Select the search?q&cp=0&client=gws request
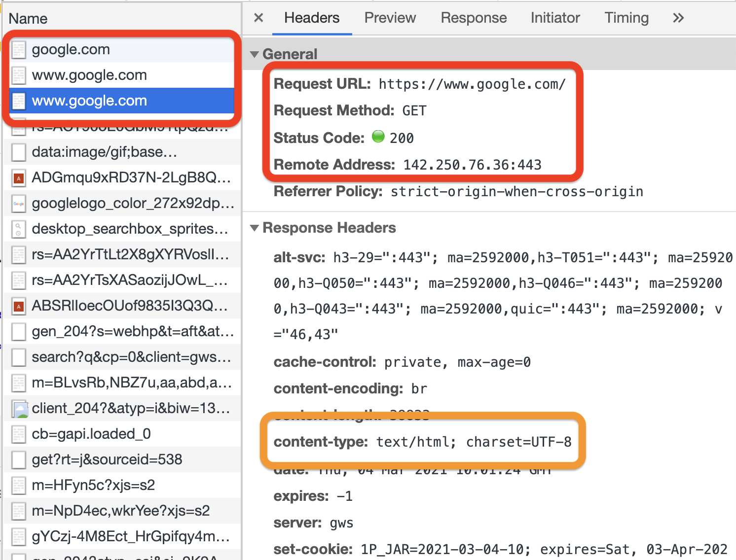The image size is (736, 560). tap(122, 357)
